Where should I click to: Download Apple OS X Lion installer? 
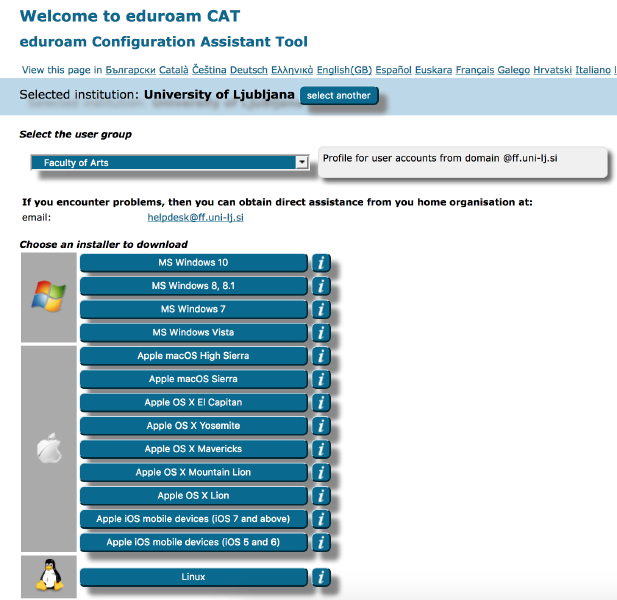193,495
